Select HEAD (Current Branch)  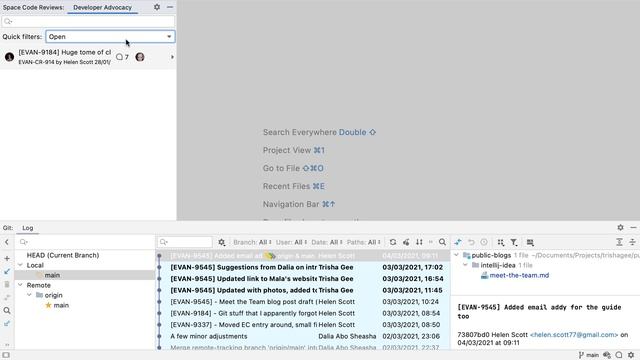point(63,255)
